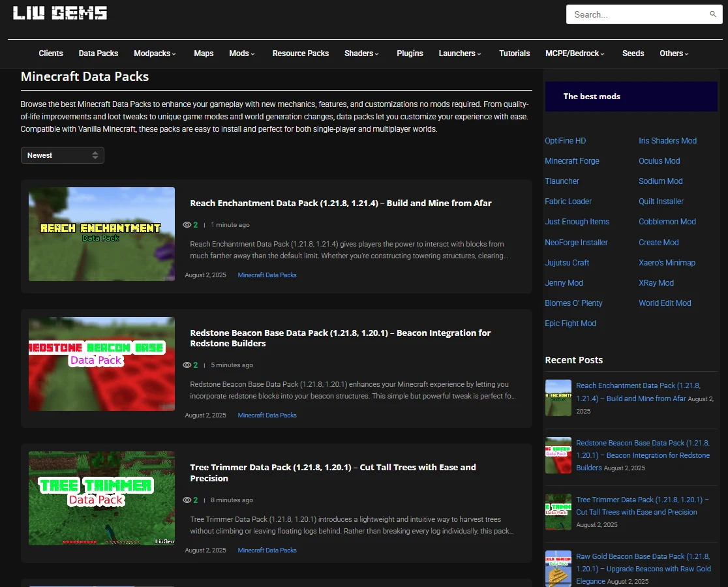
Task: Click the Reach Enchantment thumbnail in Recent Posts
Action: pos(558,398)
